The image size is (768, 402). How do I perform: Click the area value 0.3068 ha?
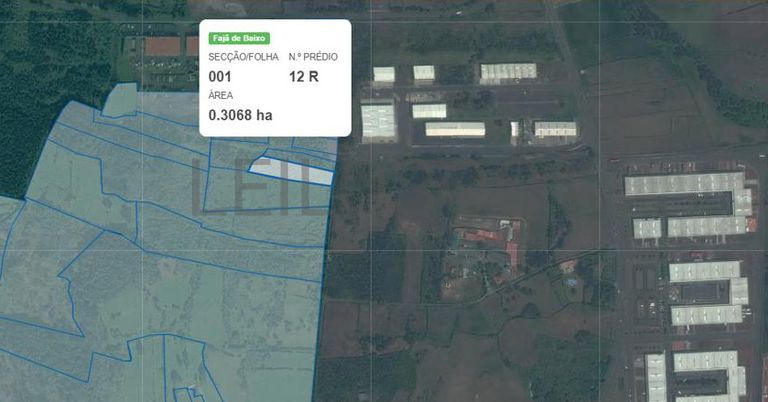click(x=240, y=115)
